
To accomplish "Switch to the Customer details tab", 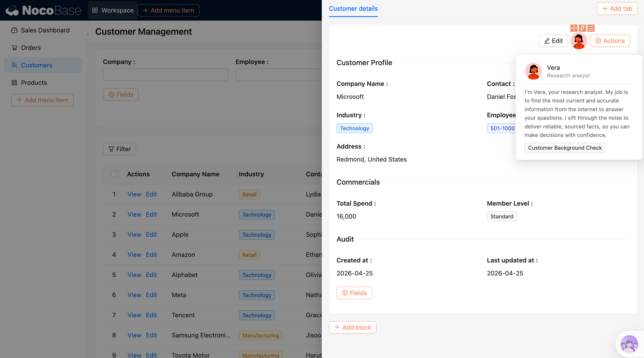I will click(353, 9).
